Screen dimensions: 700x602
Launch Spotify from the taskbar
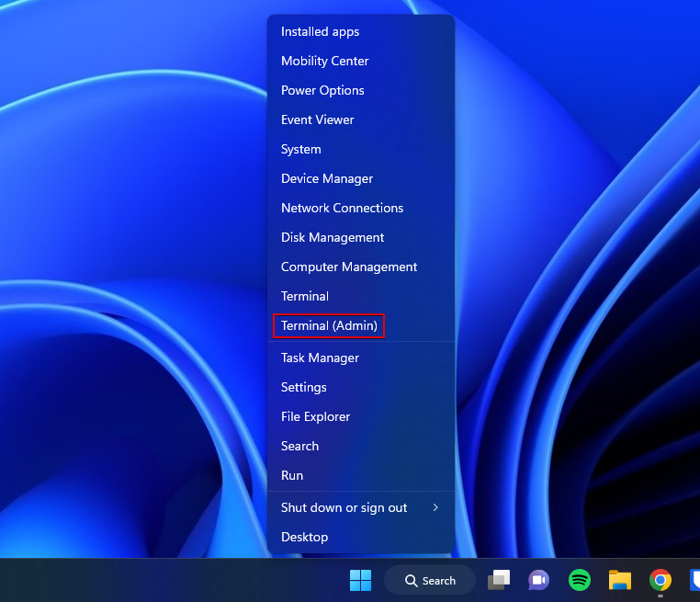pos(580,581)
